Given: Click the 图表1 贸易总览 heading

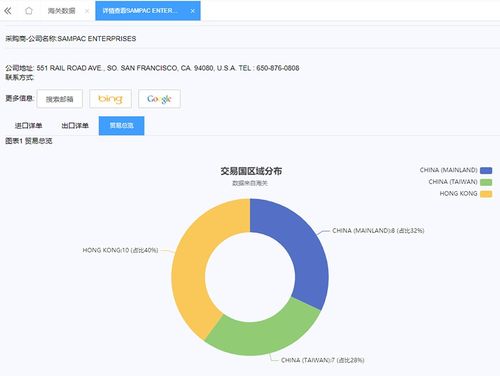Looking at the screenshot, I should point(29,141).
